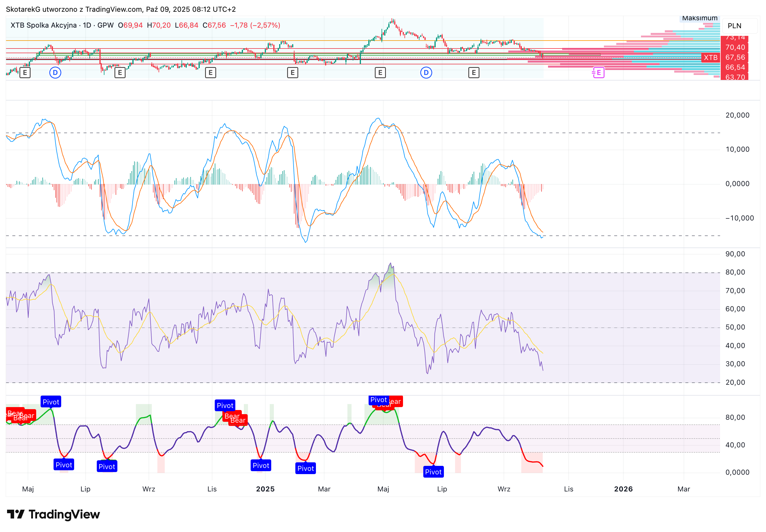
Task: Open earliest earnings E marker near Maj 2024
Action: pyautogui.click(x=25, y=72)
